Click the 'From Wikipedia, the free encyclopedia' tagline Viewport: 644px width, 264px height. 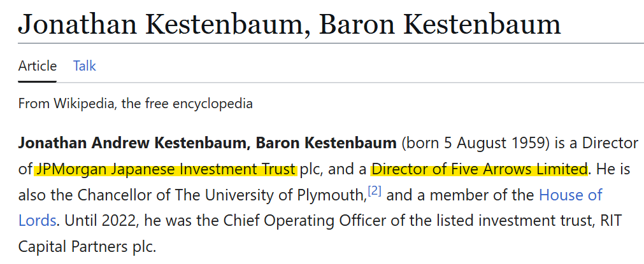135,103
